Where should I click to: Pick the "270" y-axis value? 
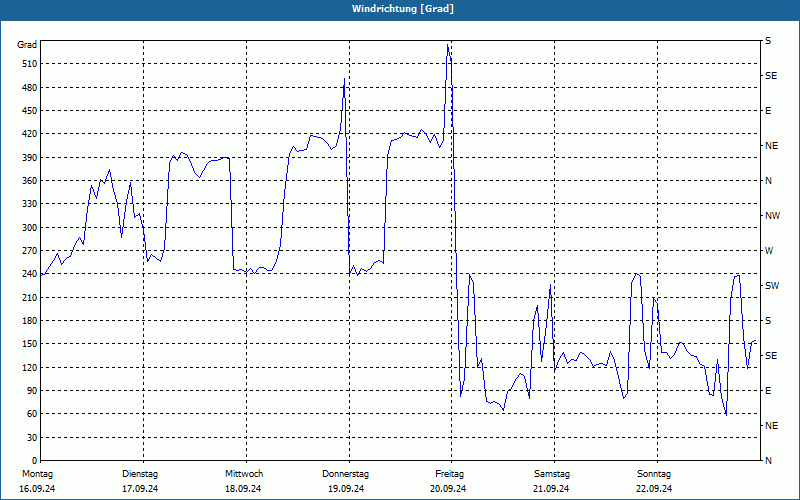tap(30, 251)
